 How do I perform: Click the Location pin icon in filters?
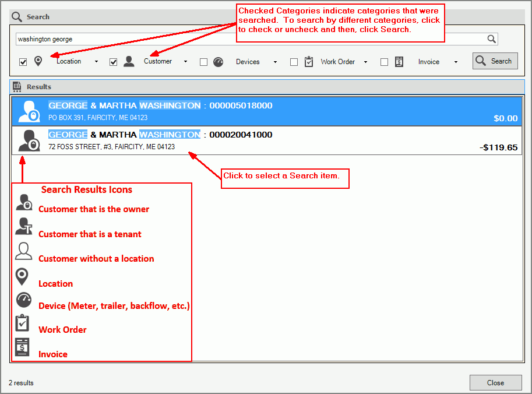tap(38, 61)
